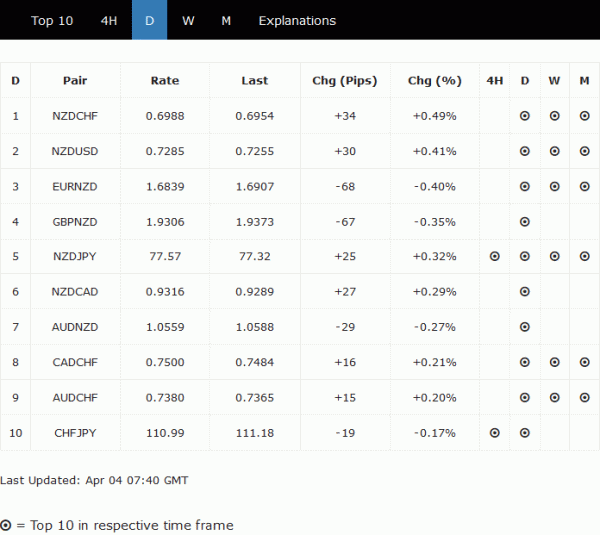
Task: Click percent change -0.17%
Action: [x=435, y=433]
